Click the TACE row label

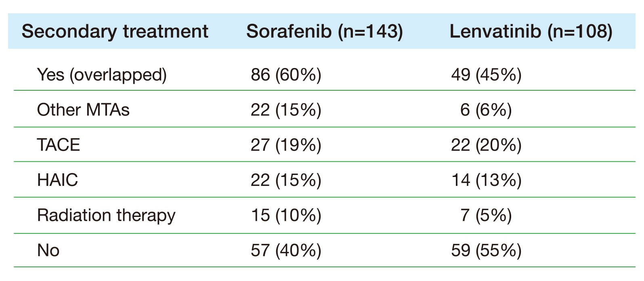coord(59,145)
